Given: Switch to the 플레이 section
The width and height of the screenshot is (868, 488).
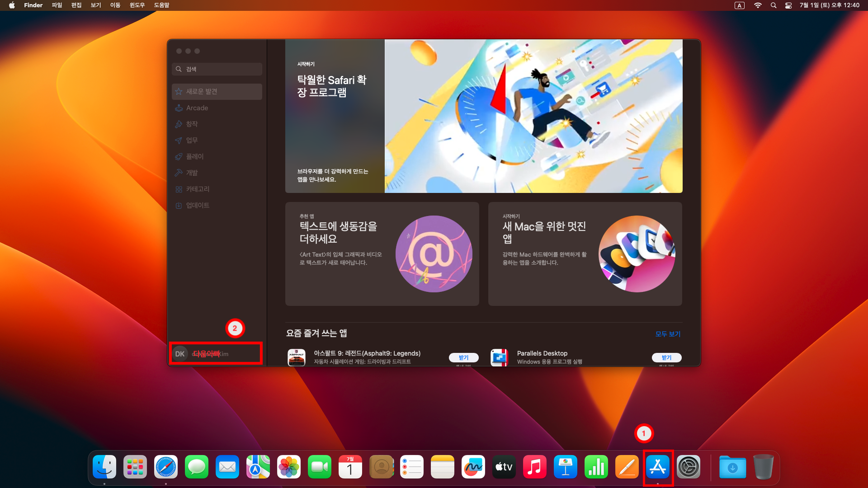Looking at the screenshot, I should [217, 157].
